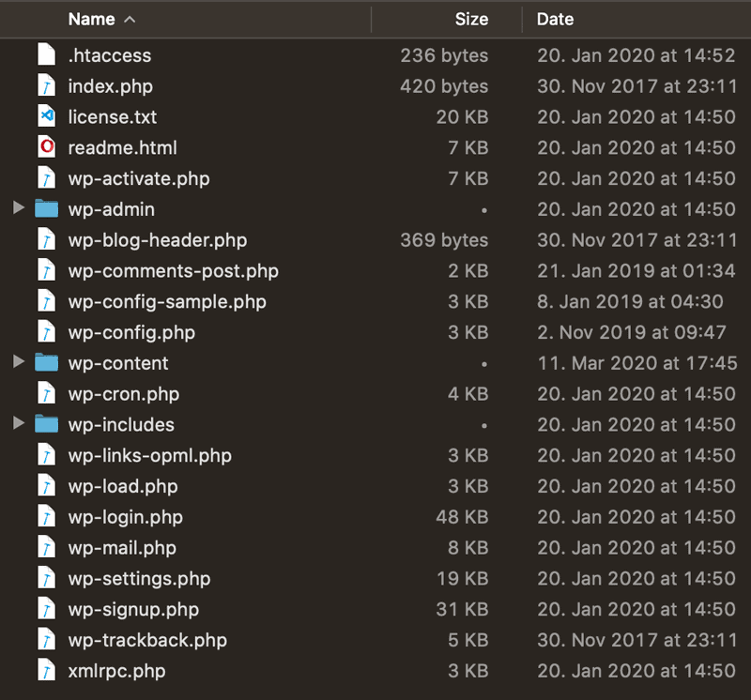Sort files by the Date column header

tap(555, 19)
